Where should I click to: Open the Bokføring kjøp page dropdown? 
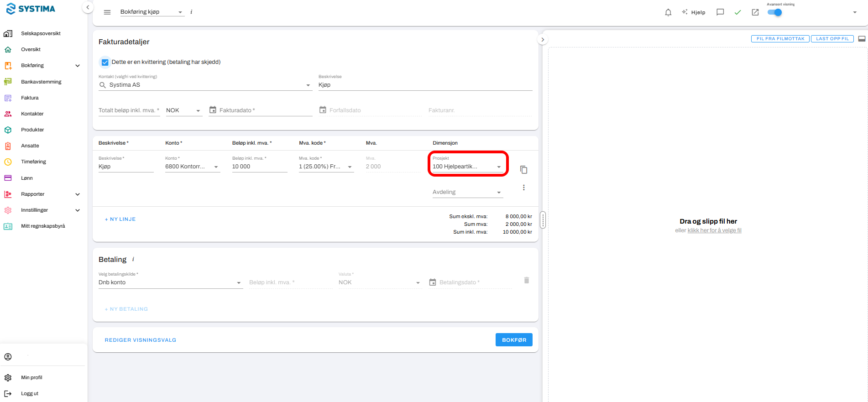(x=152, y=12)
